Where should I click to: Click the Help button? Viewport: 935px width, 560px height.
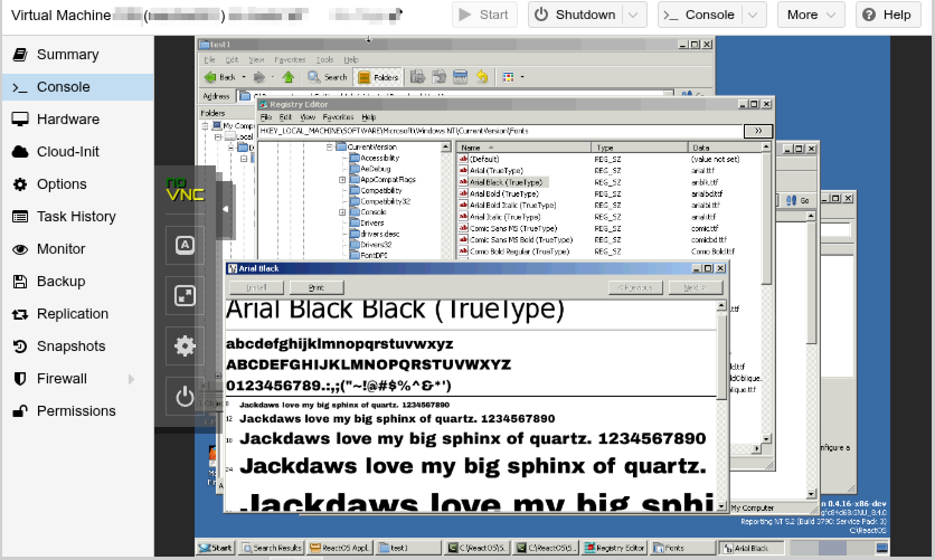(887, 15)
